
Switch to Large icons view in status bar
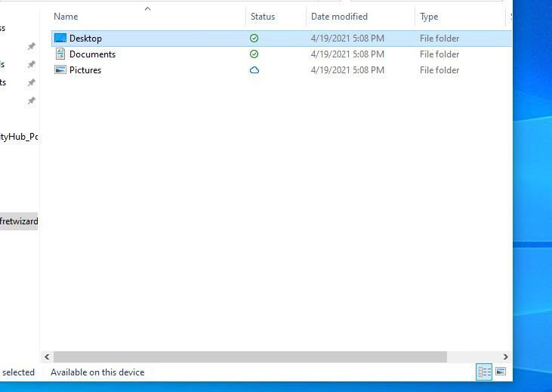click(500, 372)
